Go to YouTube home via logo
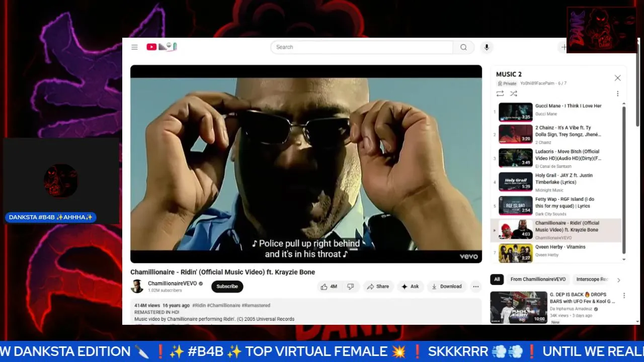 162,47
